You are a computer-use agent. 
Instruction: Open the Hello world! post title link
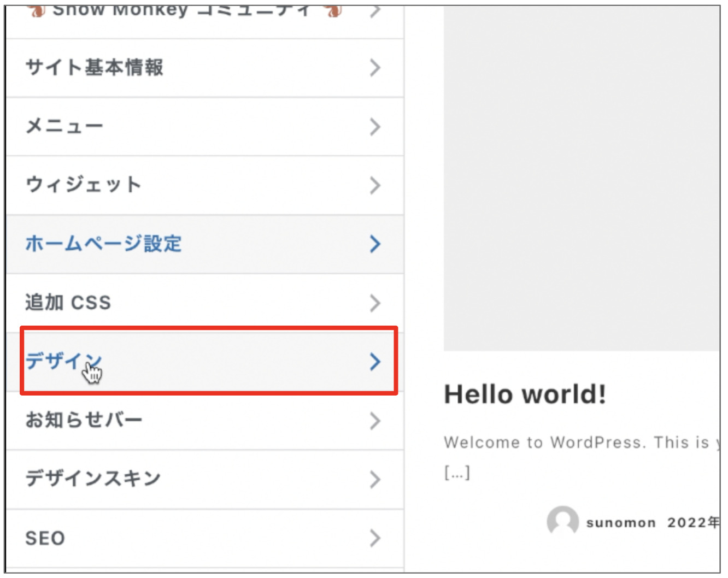click(x=524, y=394)
